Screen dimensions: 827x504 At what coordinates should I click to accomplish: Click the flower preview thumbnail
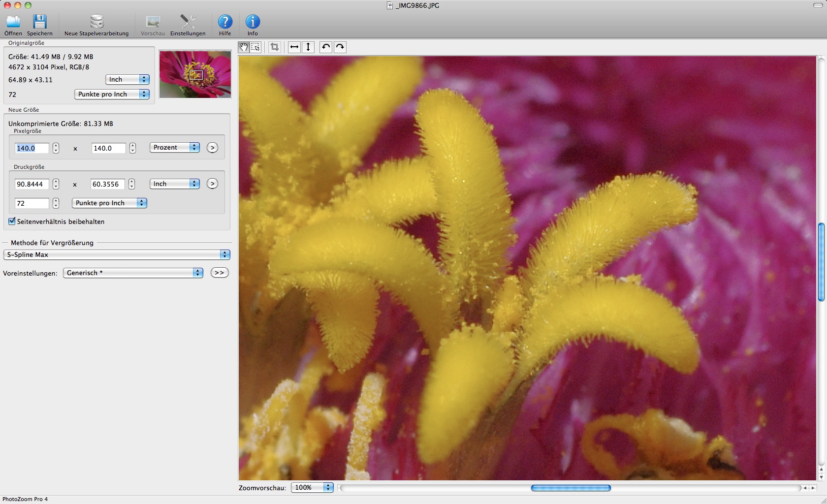[194, 74]
